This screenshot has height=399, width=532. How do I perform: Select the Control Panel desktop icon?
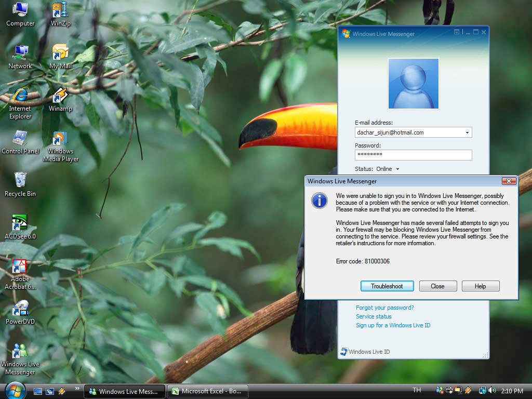point(20,142)
